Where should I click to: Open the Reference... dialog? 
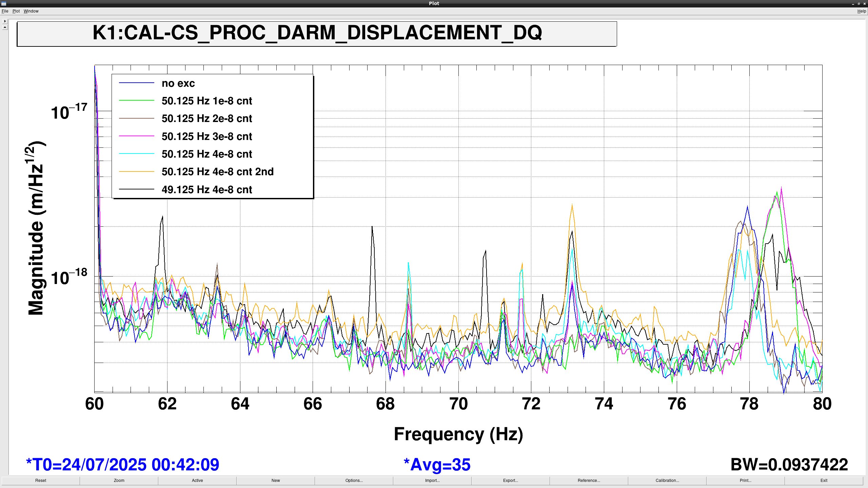[589, 481]
